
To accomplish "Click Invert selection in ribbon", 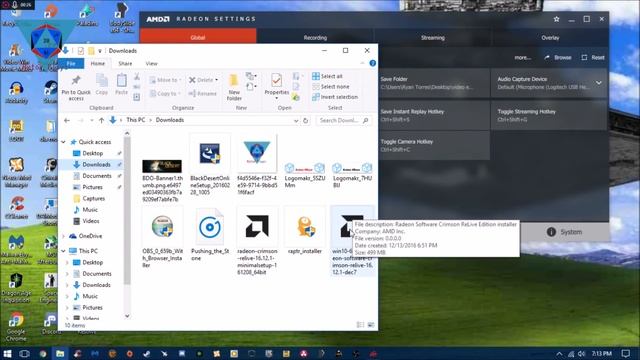I will 335,97.
